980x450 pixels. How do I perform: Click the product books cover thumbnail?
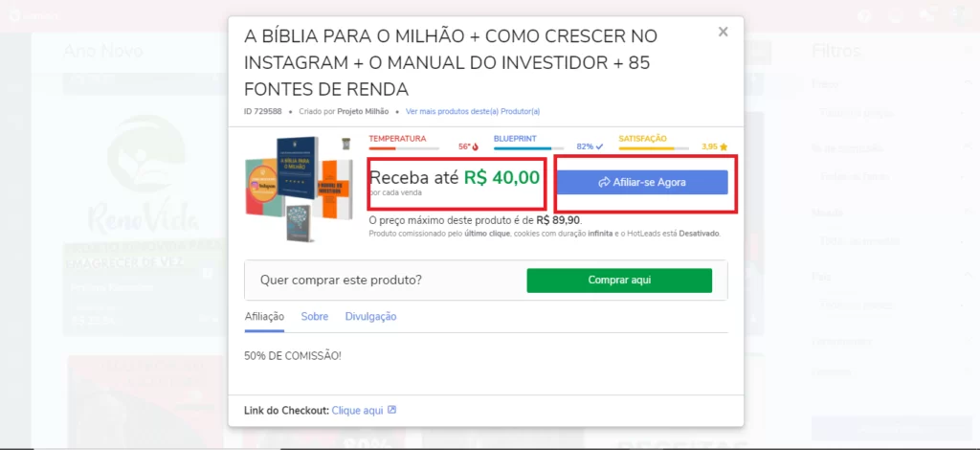click(295, 190)
